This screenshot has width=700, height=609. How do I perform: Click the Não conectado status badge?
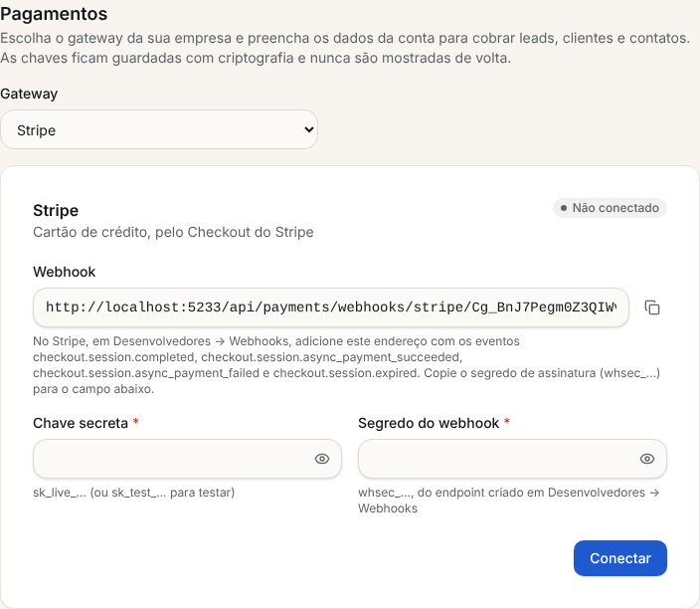point(610,208)
